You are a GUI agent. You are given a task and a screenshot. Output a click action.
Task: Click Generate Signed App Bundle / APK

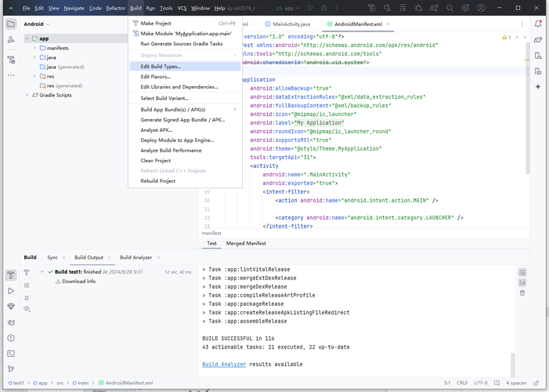[x=185, y=120]
